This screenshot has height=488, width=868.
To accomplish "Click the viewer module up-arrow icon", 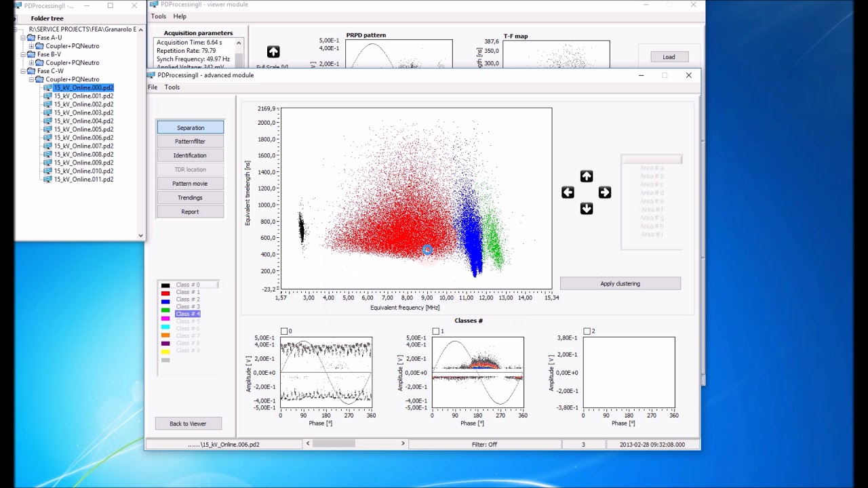I will (x=273, y=52).
